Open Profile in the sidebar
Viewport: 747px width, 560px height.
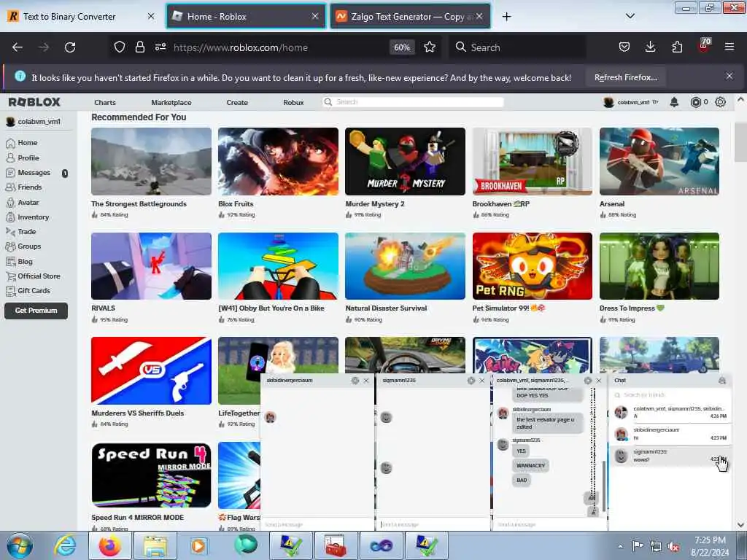pos(28,157)
